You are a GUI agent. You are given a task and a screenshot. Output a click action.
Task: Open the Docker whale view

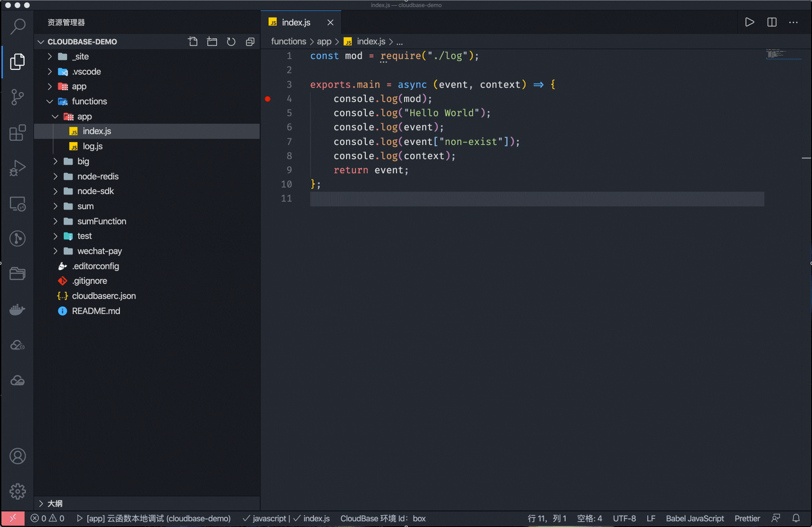coord(17,310)
